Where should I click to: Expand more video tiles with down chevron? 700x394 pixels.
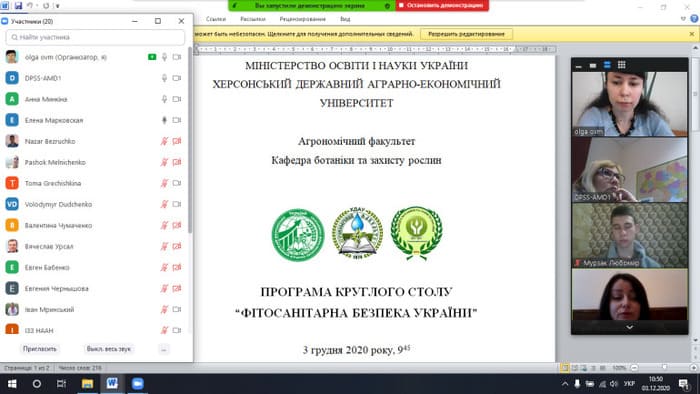[x=629, y=327]
